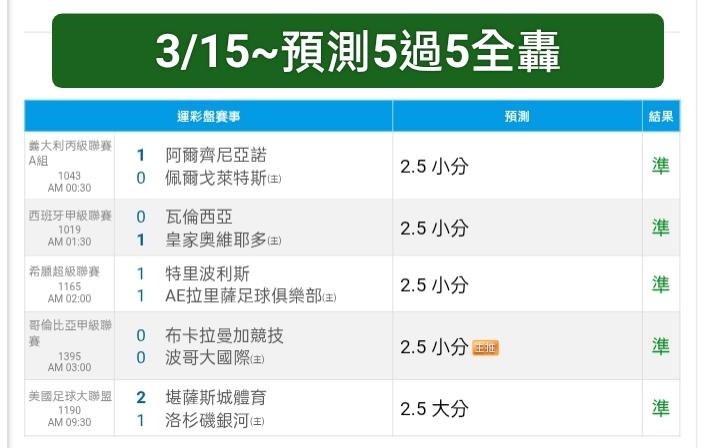Click the 義大利丙級聯賽A組 league label
This screenshot has width=720, height=448.
70,152
